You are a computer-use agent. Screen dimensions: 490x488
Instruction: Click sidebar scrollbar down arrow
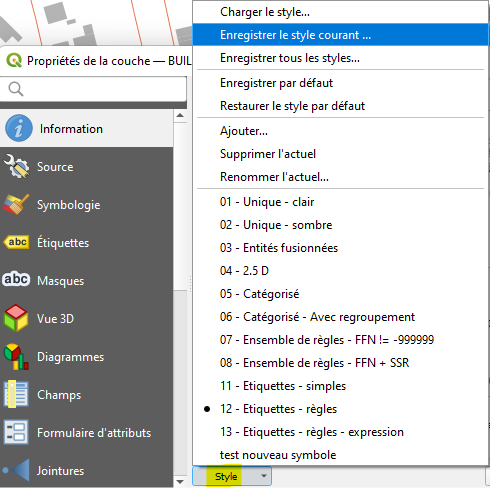pyautogui.click(x=180, y=481)
